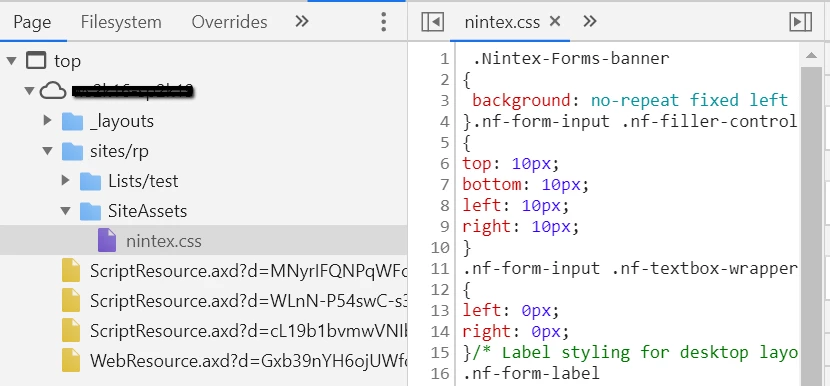Click line number 15 in the gutter
The width and height of the screenshot is (830, 386).
pyautogui.click(x=439, y=352)
